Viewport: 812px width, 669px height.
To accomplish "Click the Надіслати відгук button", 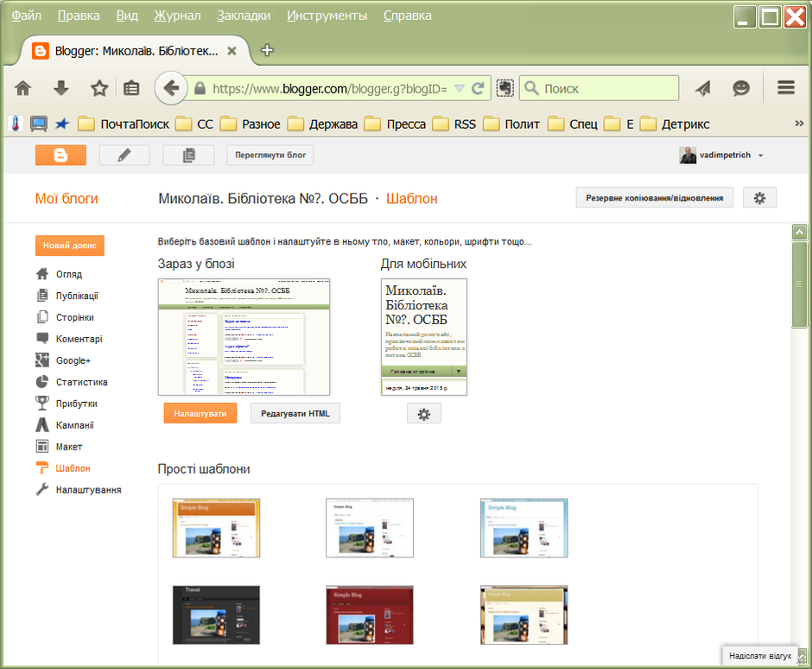I will pyautogui.click(x=759, y=656).
